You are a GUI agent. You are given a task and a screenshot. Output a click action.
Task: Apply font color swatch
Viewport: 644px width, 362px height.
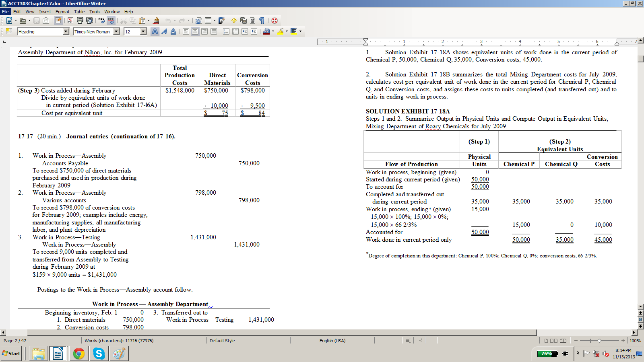pos(266,31)
